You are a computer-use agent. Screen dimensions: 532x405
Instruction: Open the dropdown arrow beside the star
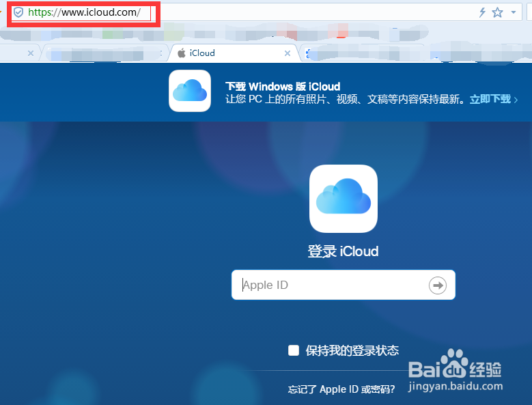(514, 12)
